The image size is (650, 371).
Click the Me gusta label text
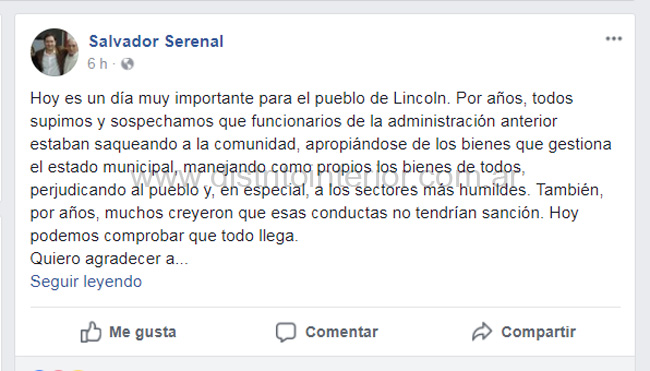143,332
